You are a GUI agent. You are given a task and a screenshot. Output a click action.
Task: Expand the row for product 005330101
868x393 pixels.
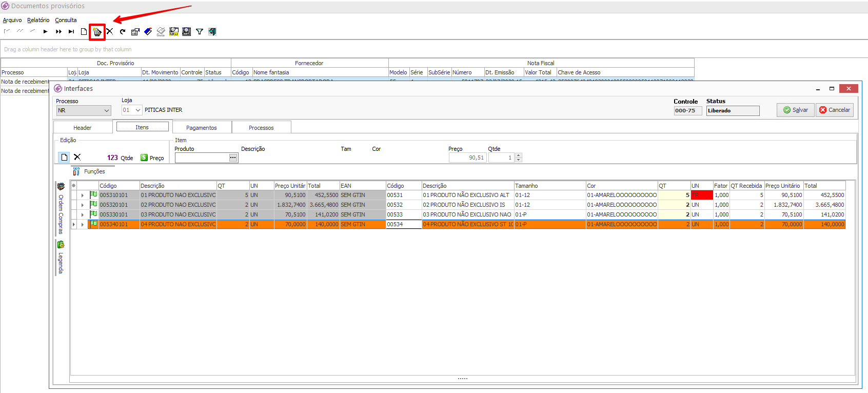click(82, 215)
